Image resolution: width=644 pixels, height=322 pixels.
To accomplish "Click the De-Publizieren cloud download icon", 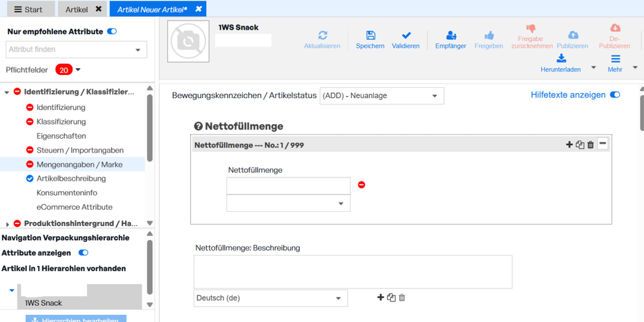I will coord(615,28).
